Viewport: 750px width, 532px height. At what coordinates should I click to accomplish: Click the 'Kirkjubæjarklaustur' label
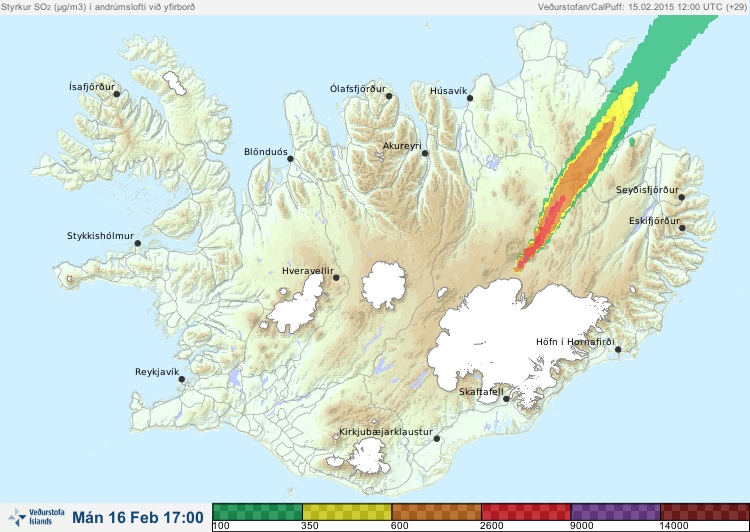[386, 432]
